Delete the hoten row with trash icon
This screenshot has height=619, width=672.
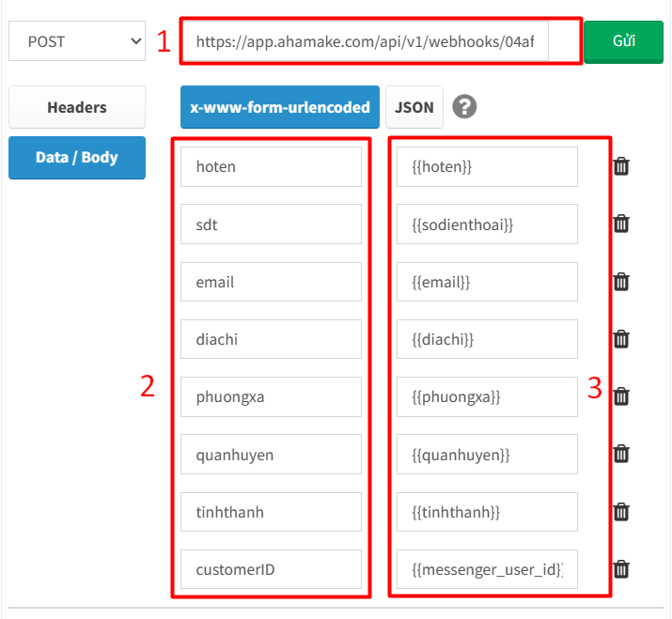621,166
